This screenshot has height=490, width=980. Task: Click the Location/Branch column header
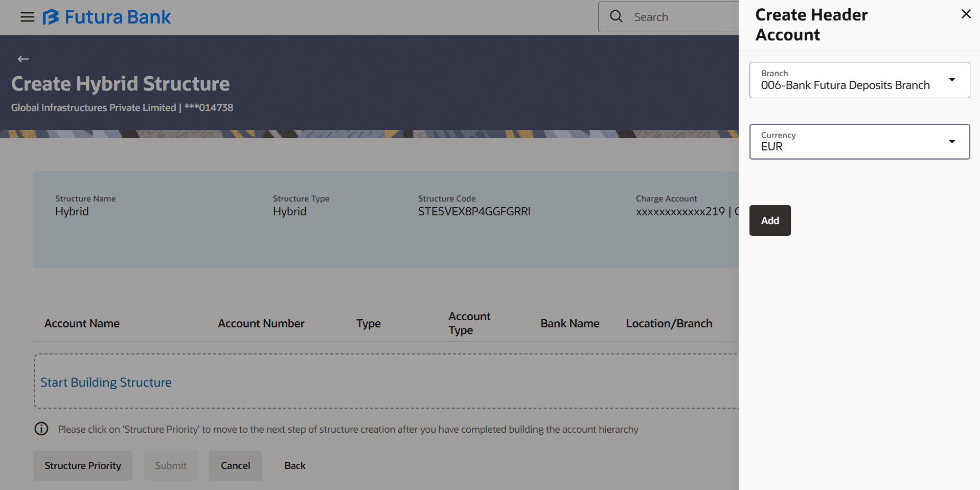click(669, 323)
